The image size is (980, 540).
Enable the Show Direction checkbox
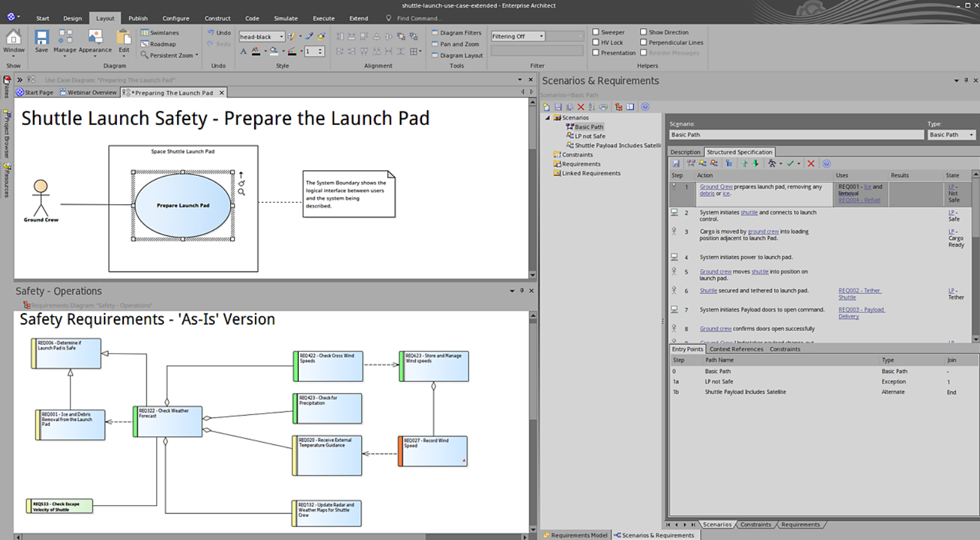pos(643,32)
